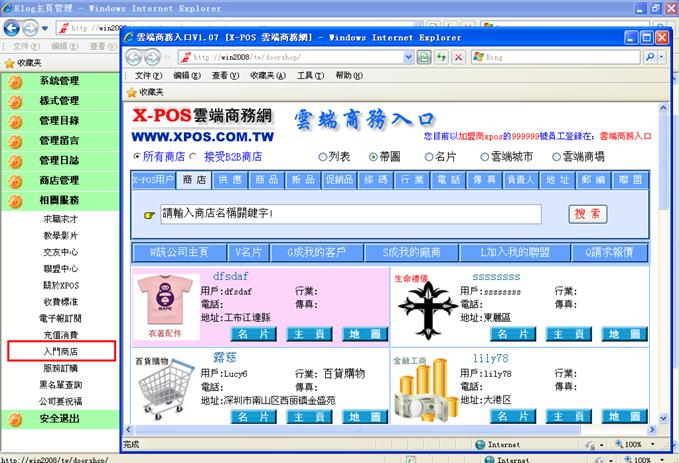Click the orange icon beside 安全退出

pos(15,419)
